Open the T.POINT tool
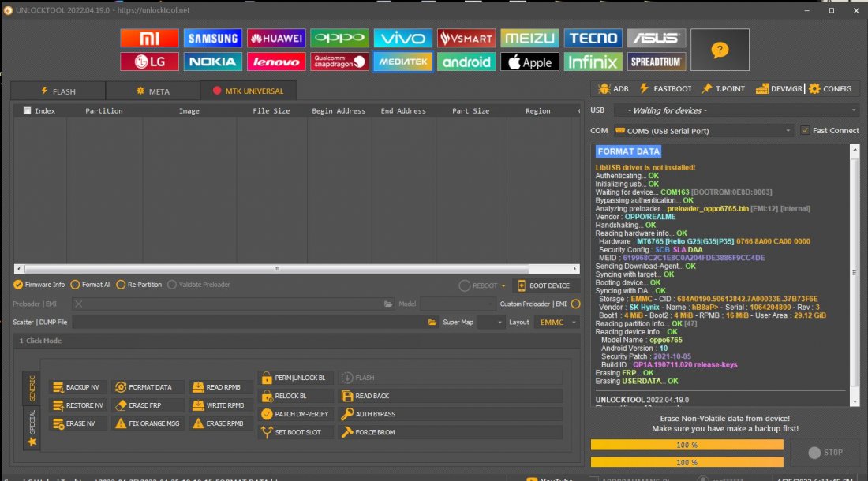 point(723,88)
